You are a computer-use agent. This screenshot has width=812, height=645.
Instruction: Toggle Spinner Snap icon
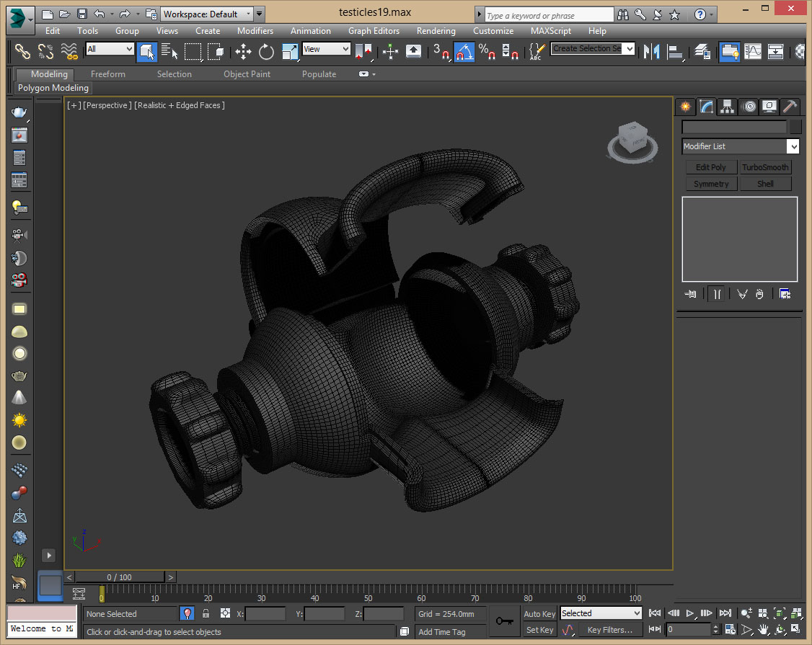click(x=510, y=51)
